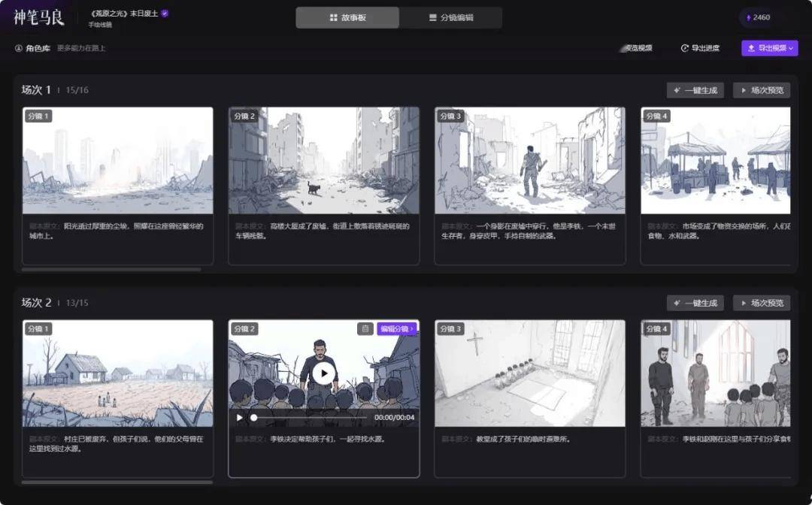Image resolution: width=812 pixels, height=505 pixels.
Task: Select the Scene 2 farmhouse village thumbnail
Action: (x=117, y=373)
